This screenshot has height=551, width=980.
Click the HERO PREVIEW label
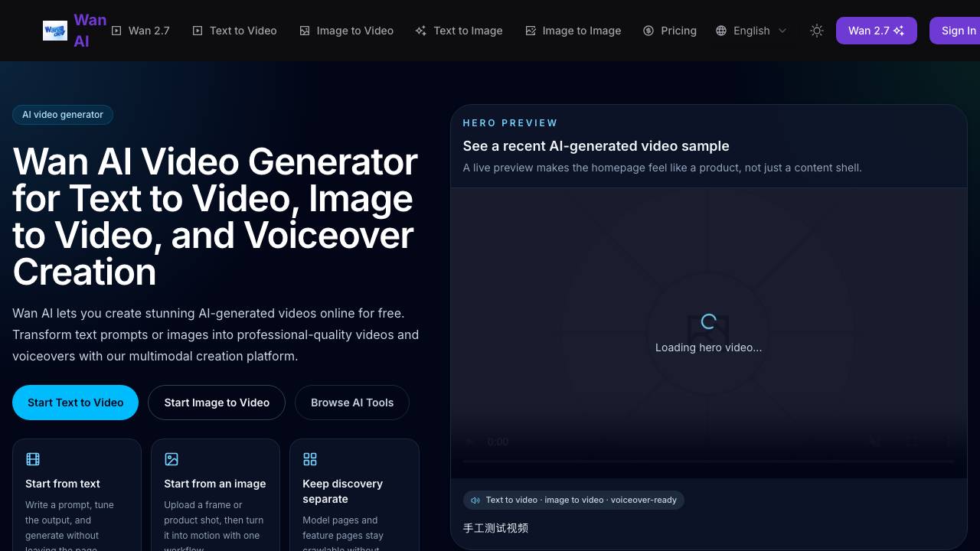[x=510, y=122]
